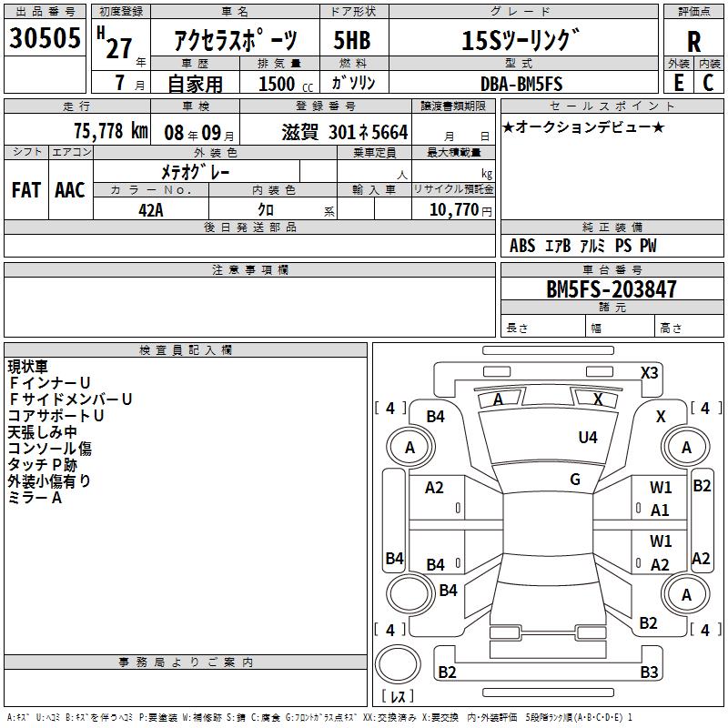This screenshot has height=728, width=728.
Task: Click the 注意事項欄 header bar
Action: point(249,269)
